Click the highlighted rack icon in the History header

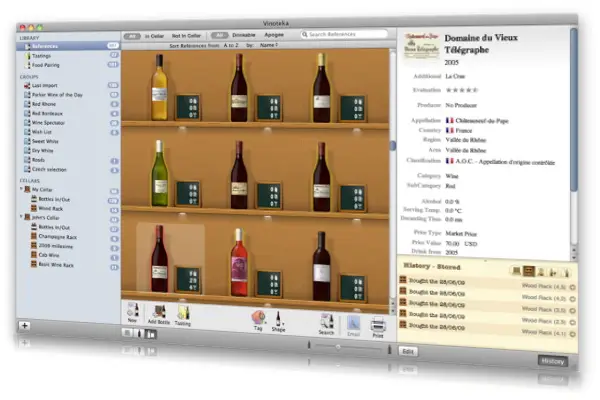(529, 271)
